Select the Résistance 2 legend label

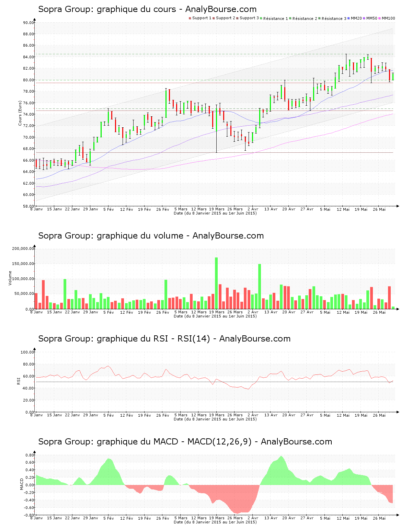click(x=305, y=19)
